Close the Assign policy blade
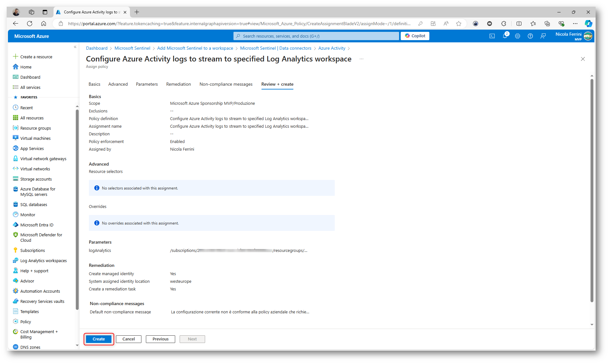 [x=583, y=59]
